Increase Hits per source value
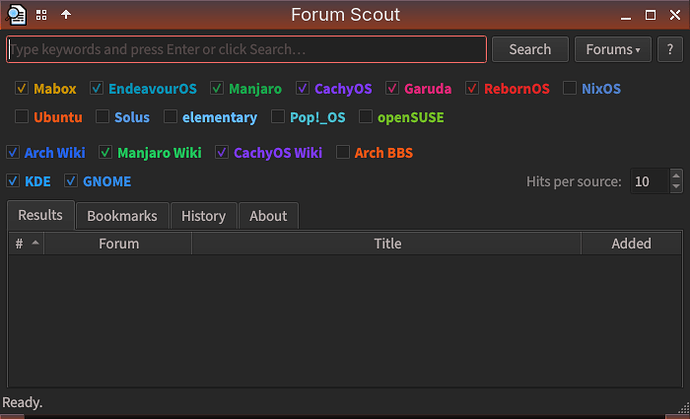This screenshot has height=419, width=690. coord(676,175)
